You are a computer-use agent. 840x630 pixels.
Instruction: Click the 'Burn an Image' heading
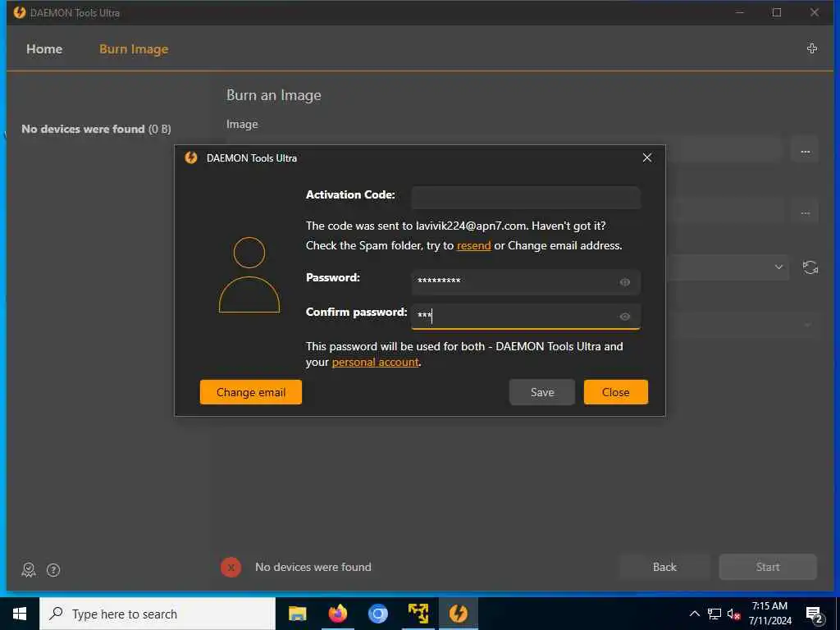(x=274, y=95)
